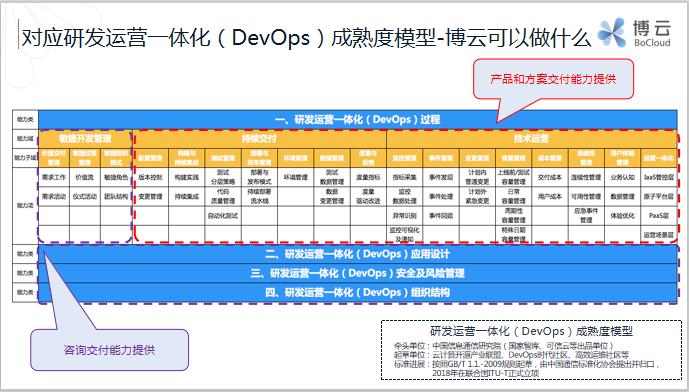Click the dashed box title 研发运营一体化（DevOps）成熟度模型

(531, 331)
